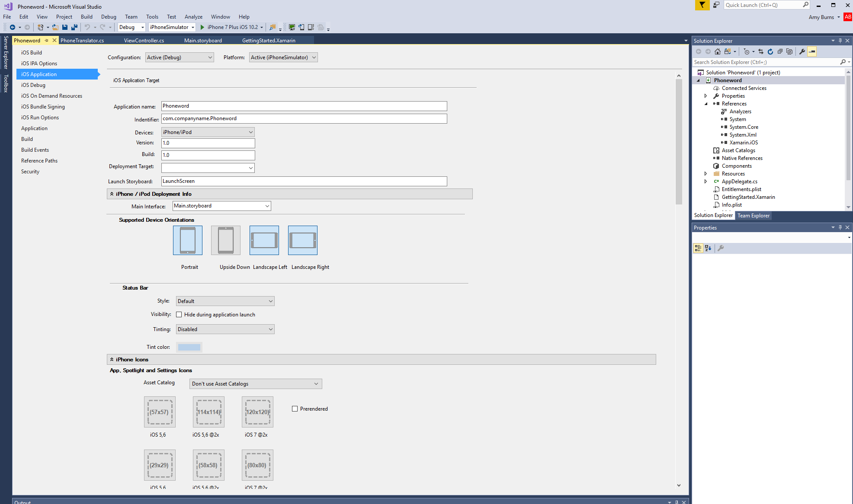Open the Status Bar Style dropdown
Viewport: 853px width, 504px height.
pos(225,301)
